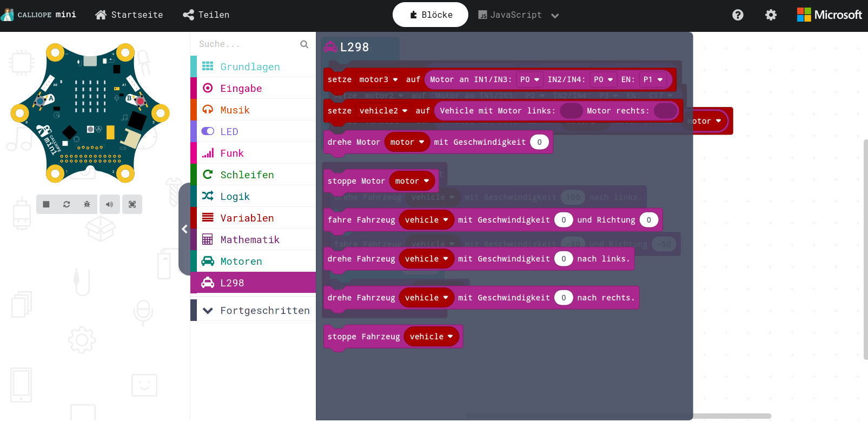
Task: Select the Funk toolbox category
Action: point(253,153)
